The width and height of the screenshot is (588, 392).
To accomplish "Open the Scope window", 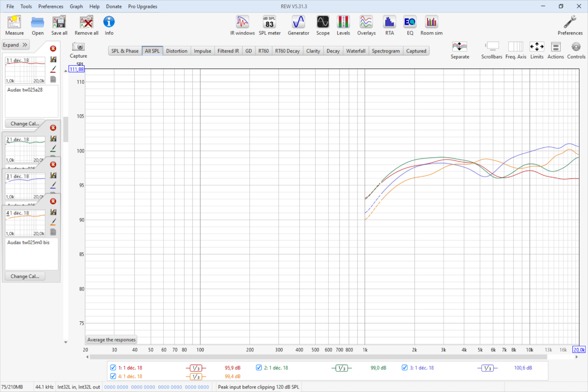I will click(x=323, y=26).
